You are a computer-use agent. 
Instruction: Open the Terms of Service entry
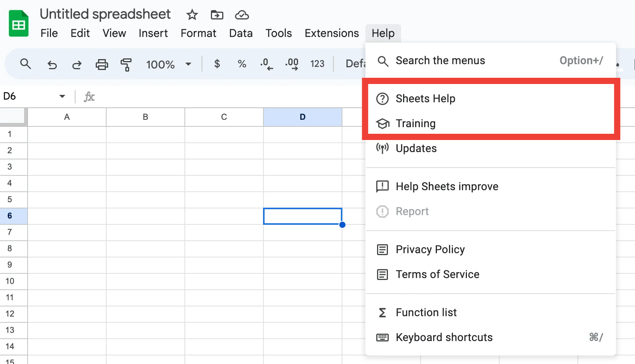click(491, 275)
